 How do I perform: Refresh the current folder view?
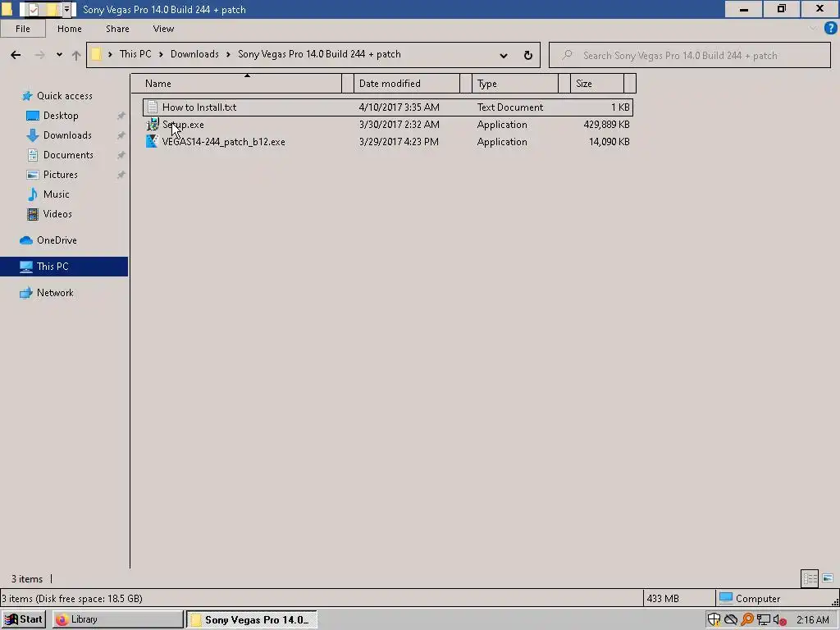pos(527,55)
